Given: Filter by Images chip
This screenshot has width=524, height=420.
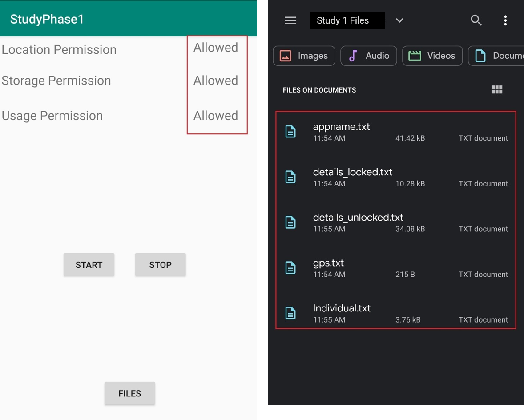Looking at the screenshot, I should (x=304, y=56).
